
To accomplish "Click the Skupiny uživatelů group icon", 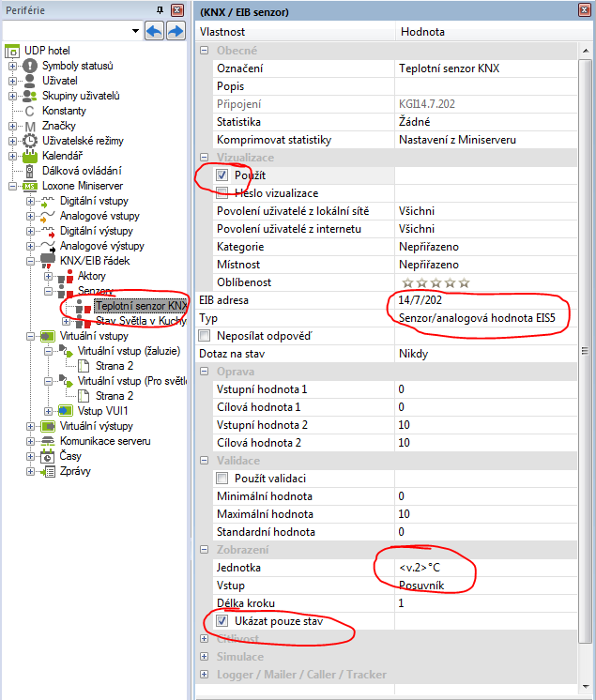I will [x=29, y=96].
